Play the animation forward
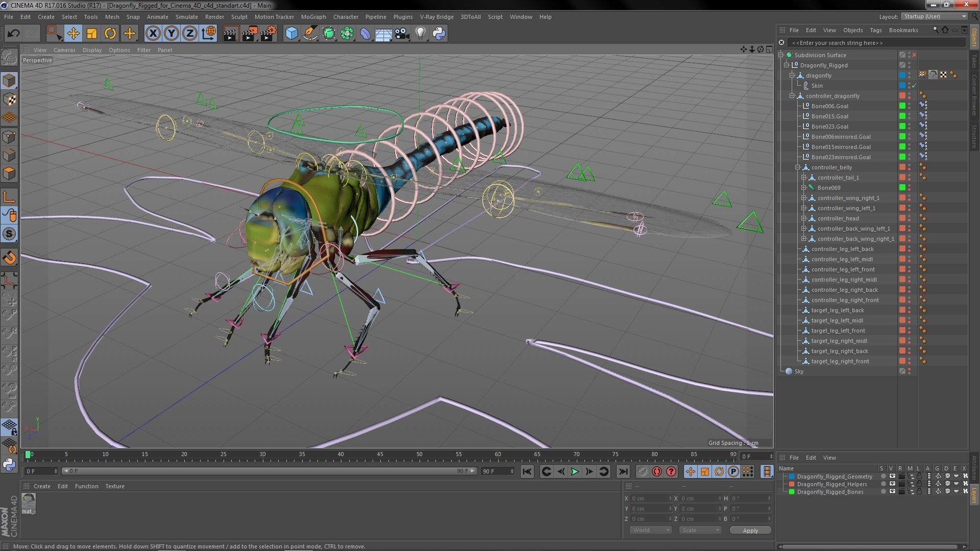This screenshot has height=551, width=980. 575,471
